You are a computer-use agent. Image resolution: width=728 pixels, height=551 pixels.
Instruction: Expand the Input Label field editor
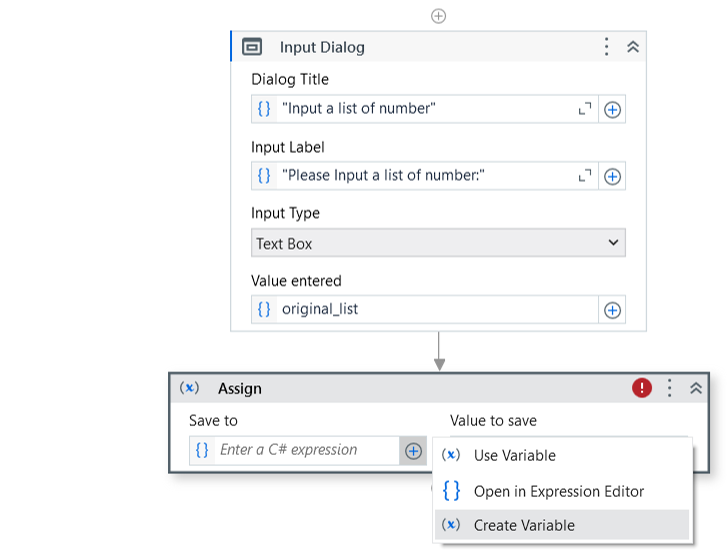coord(585,176)
